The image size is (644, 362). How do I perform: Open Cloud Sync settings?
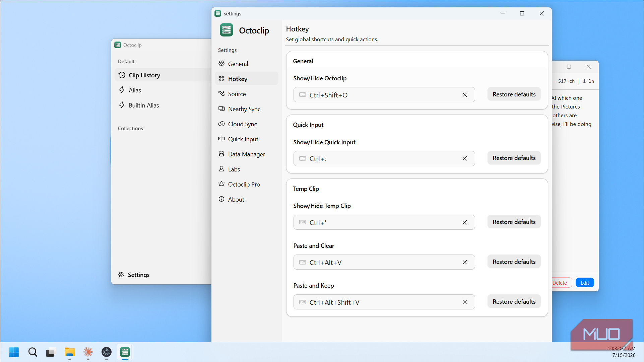(x=246, y=124)
